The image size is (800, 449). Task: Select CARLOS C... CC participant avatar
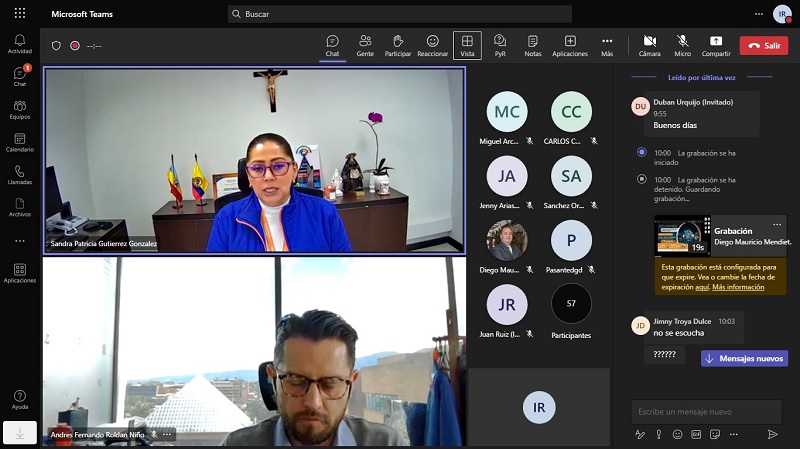click(x=571, y=112)
